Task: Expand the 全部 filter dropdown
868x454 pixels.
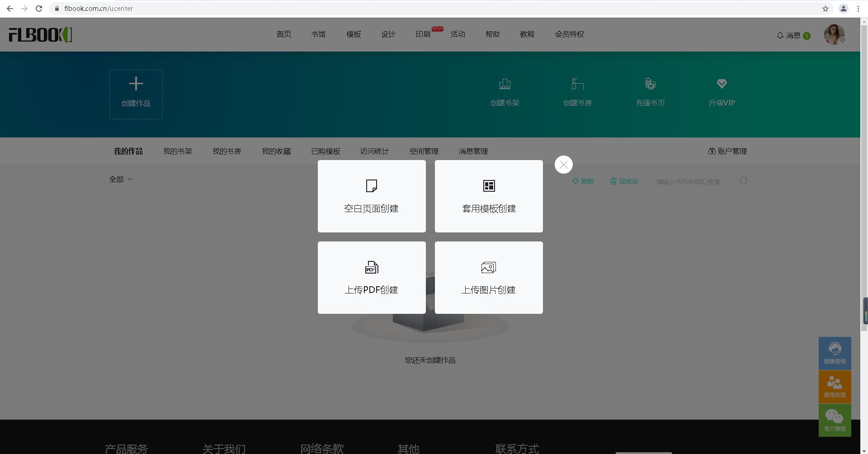Action: 120,179
